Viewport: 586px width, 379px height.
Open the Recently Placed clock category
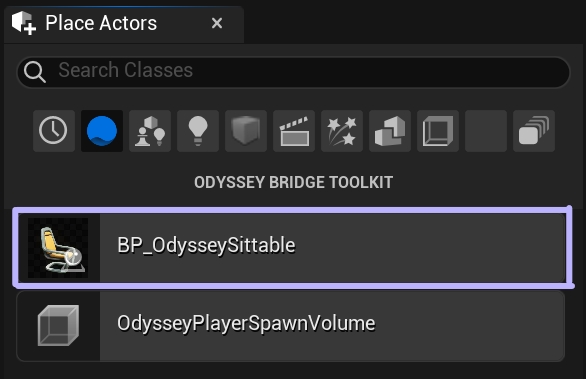click(53, 131)
